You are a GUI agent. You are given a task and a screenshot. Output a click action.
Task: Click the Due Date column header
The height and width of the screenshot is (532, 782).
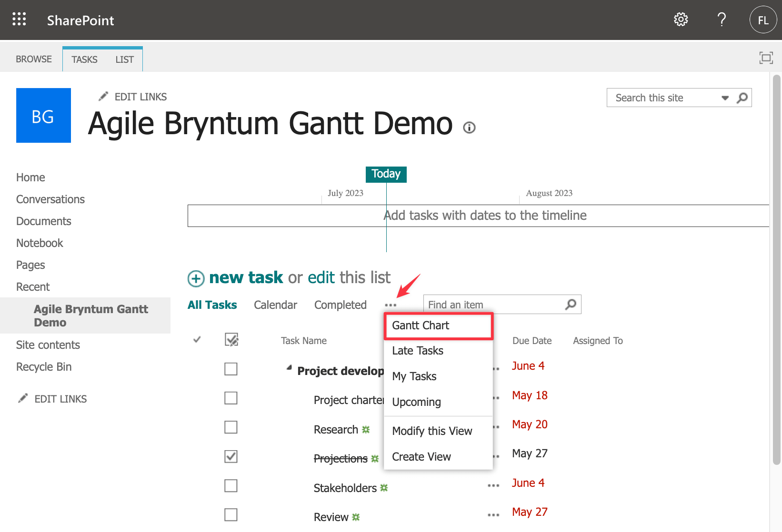pyautogui.click(x=532, y=341)
